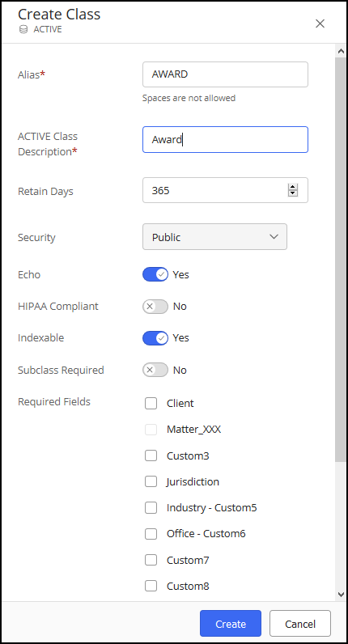
Task: Click the database icon beside ACTIVE
Action: 23,30
